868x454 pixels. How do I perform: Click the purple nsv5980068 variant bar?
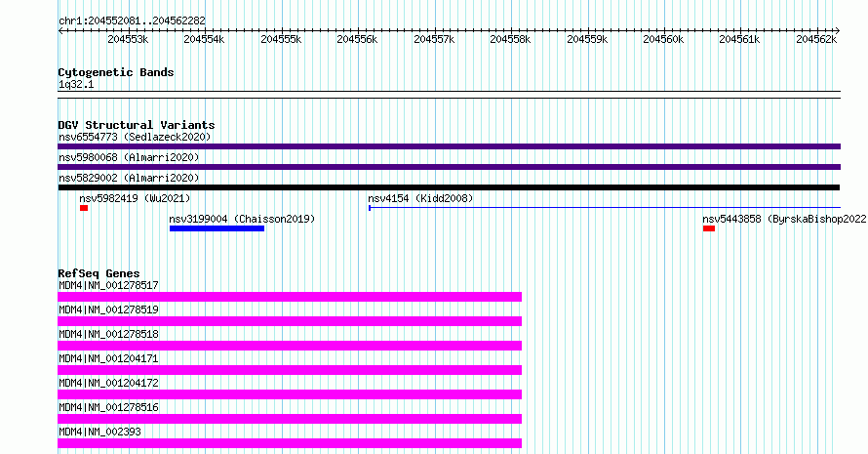[x=449, y=167]
